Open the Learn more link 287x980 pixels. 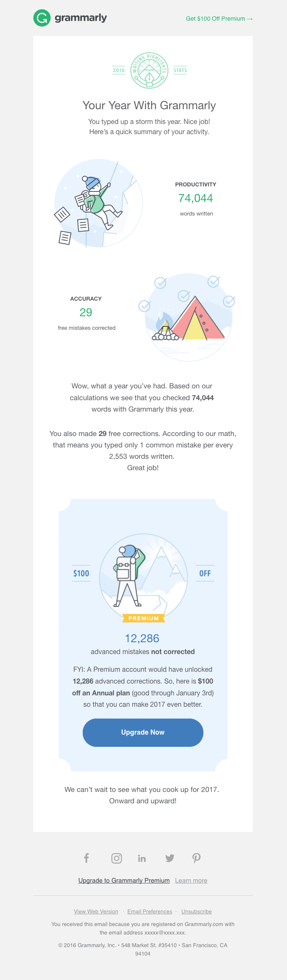tap(191, 880)
